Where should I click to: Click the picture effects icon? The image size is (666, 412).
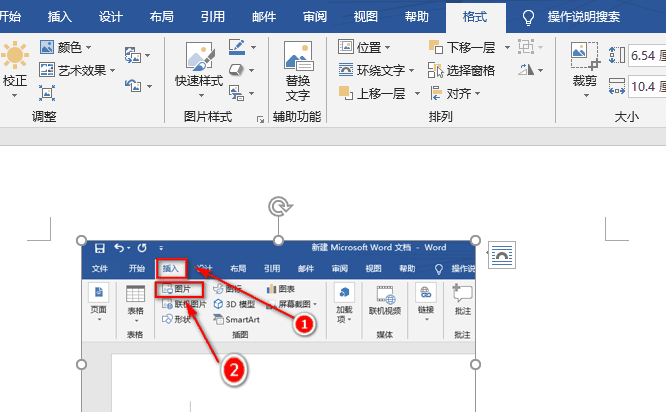pyautogui.click(x=236, y=70)
